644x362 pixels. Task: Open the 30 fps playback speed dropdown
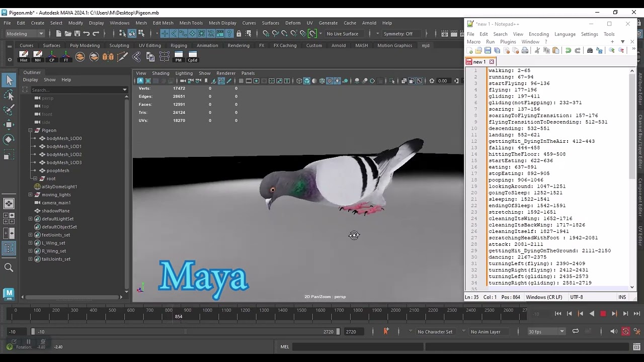point(547,332)
